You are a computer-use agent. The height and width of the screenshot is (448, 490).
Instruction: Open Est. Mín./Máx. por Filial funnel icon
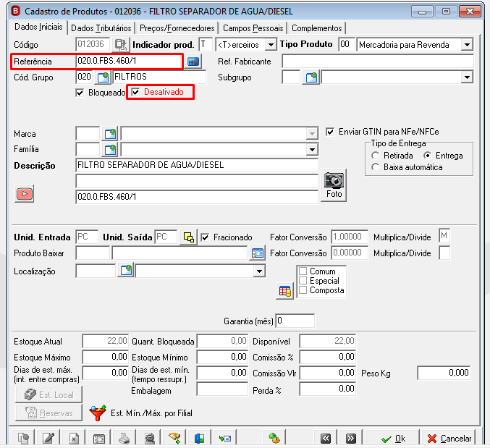click(x=98, y=413)
